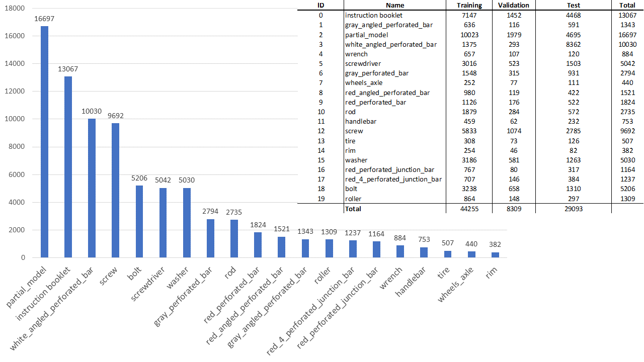
Task: Select the instruction booklet bar labeled 13067
Action: [68, 167]
